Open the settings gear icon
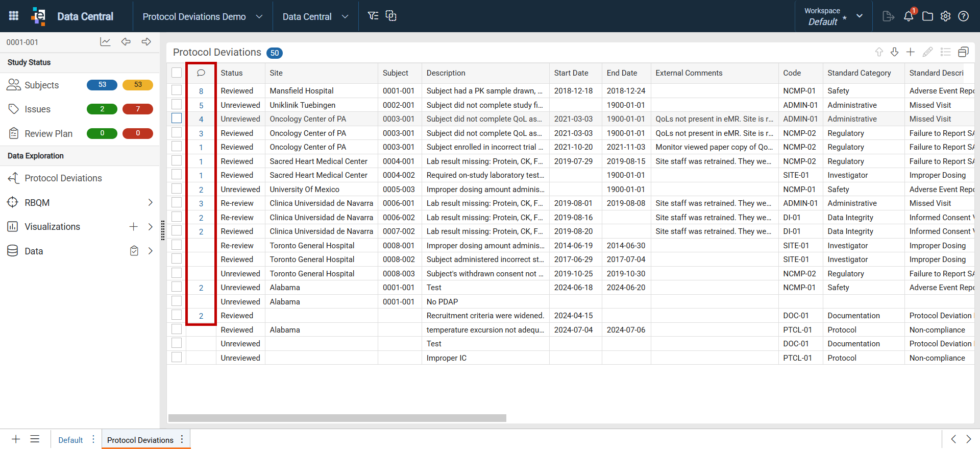 (945, 16)
